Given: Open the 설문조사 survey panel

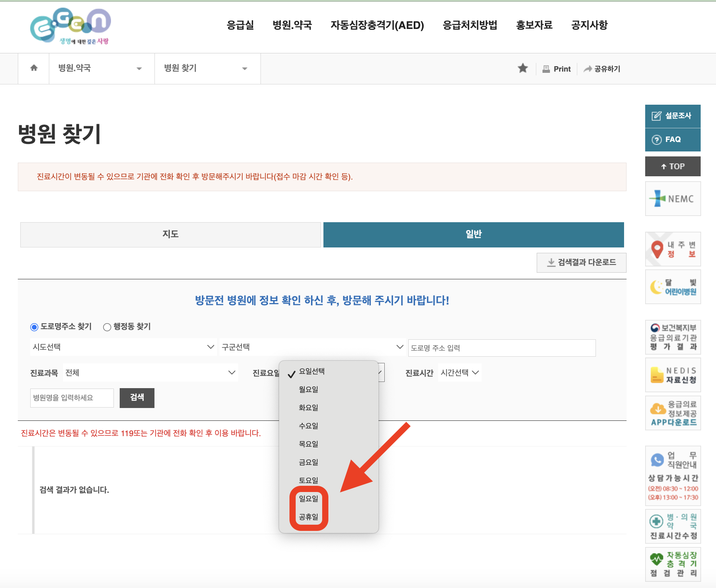Looking at the screenshot, I should 672,116.
